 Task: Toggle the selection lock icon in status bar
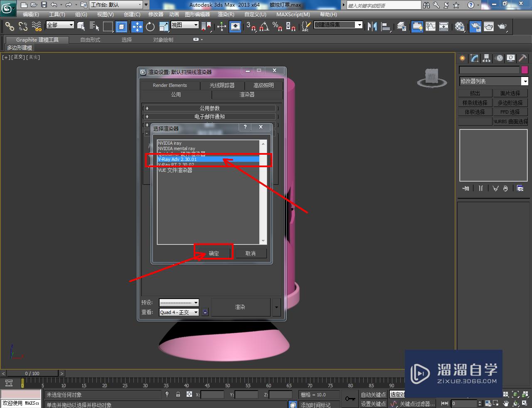coord(178,394)
